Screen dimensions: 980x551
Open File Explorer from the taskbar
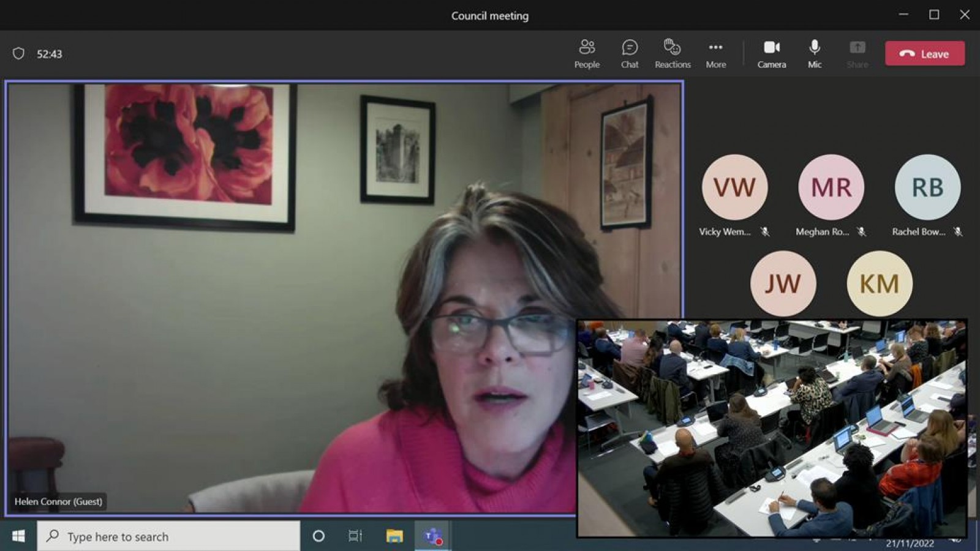394,536
